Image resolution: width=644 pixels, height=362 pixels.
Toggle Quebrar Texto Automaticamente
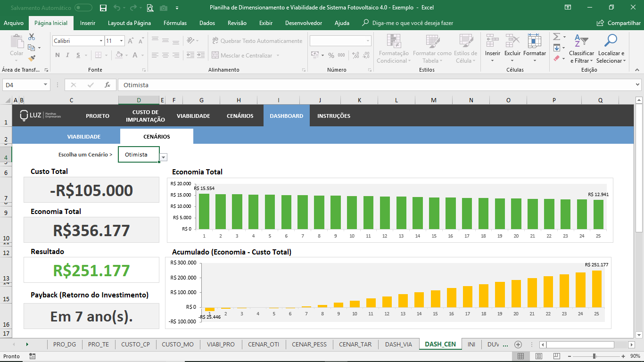257,41
